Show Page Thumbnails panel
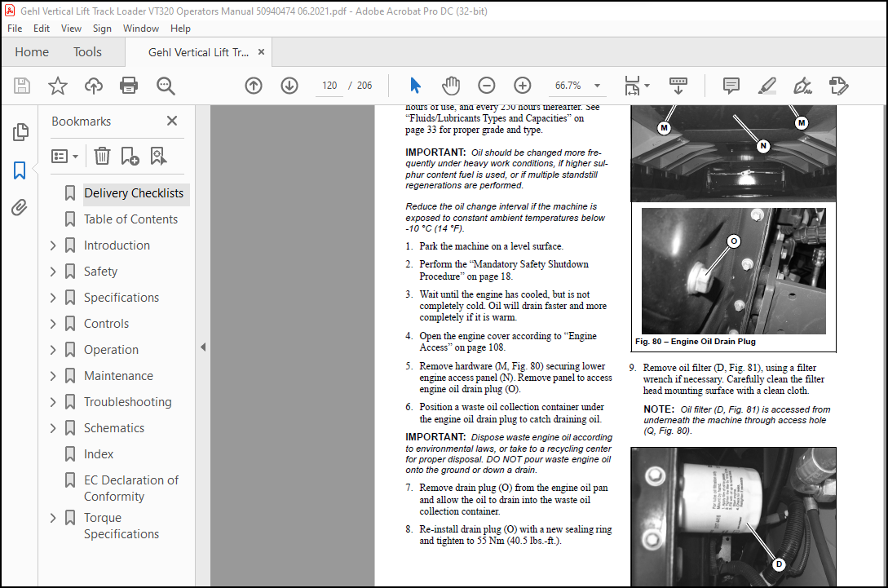 [20, 132]
